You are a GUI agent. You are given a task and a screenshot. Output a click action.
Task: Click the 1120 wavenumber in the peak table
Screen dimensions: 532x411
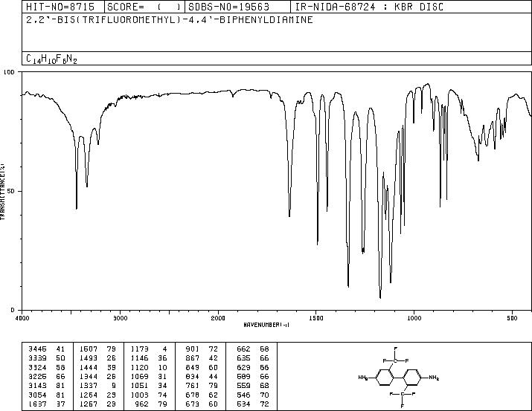[139, 367]
